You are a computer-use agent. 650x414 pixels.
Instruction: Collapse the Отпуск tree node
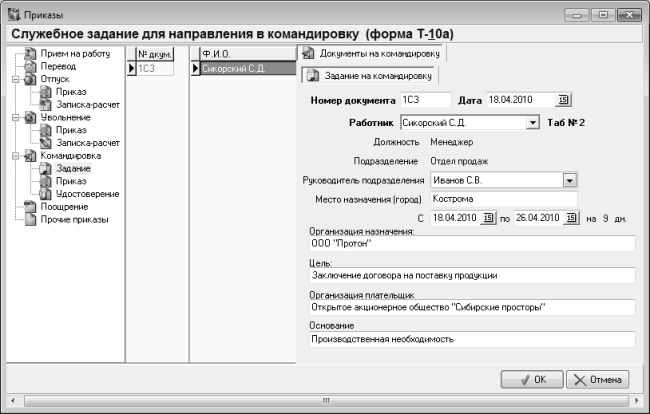pos(15,78)
